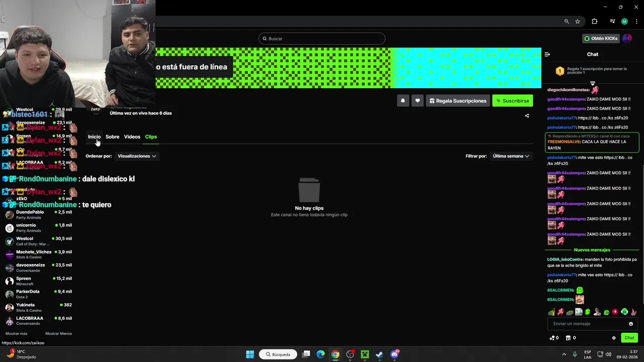Bookmark this page with the star icon
The height and width of the screenshot is (362, 644).
click(x=578, y=22)
